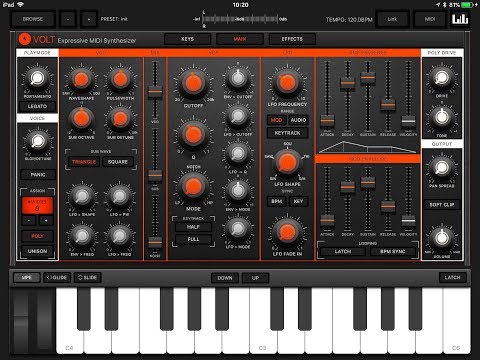Click the GLIDE/DETUNE voice knob

click(x=38, y=141)
